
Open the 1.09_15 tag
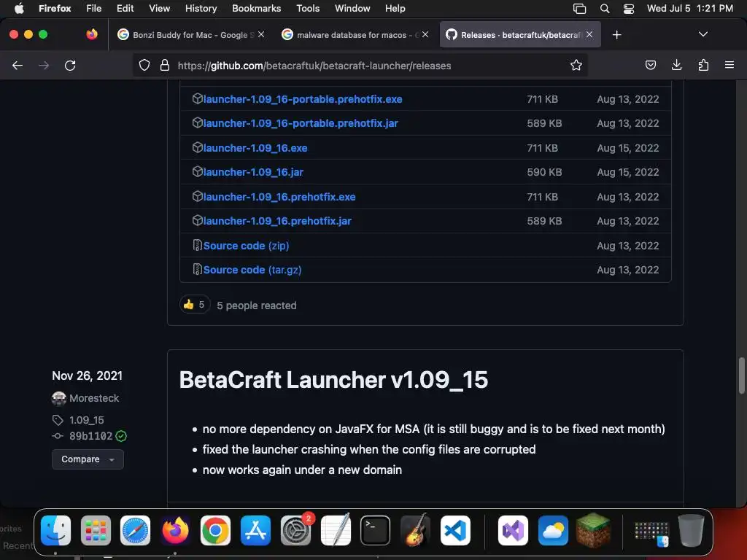click(x=87, y=420)
